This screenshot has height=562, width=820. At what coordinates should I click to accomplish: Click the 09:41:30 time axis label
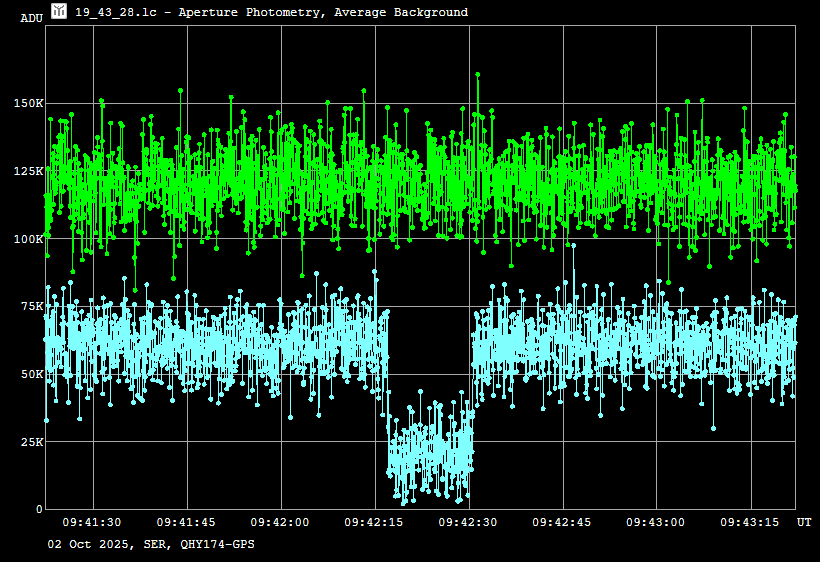92,522
